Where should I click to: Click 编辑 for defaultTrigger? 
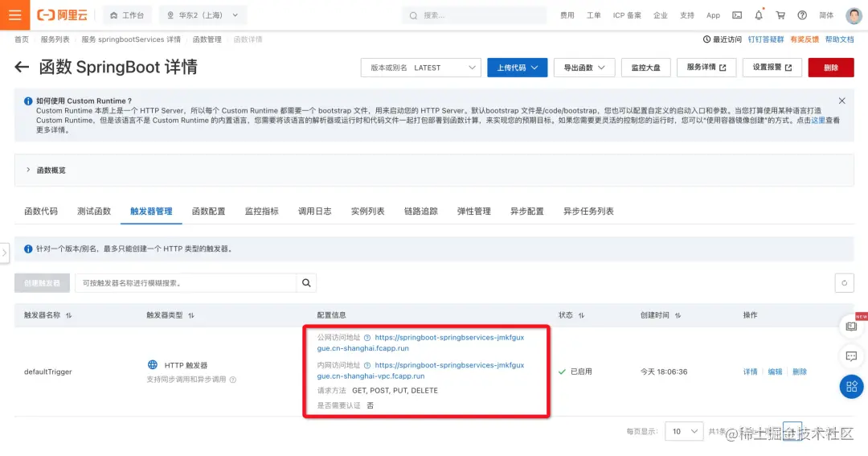[x=775, y=372]
